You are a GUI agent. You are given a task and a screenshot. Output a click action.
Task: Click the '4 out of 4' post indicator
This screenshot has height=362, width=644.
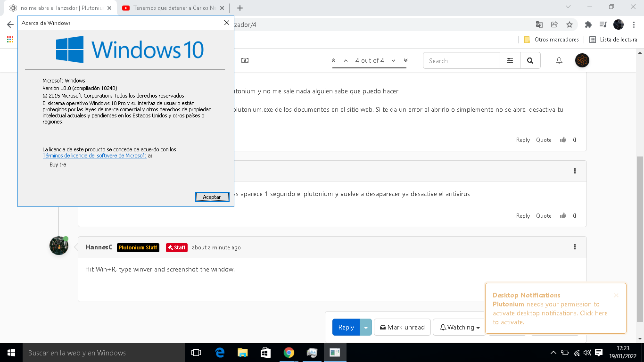370,60
